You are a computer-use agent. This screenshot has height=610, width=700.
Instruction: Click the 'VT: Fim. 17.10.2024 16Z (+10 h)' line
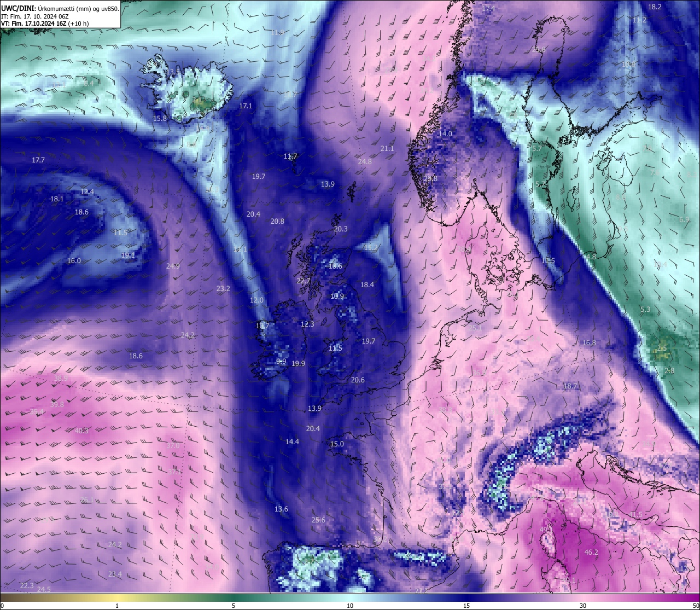[45, 24]
